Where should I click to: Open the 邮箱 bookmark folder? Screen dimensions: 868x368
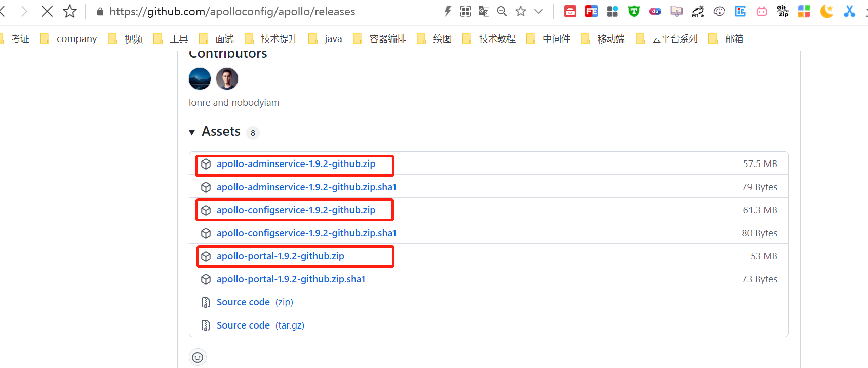pos(726,38)
